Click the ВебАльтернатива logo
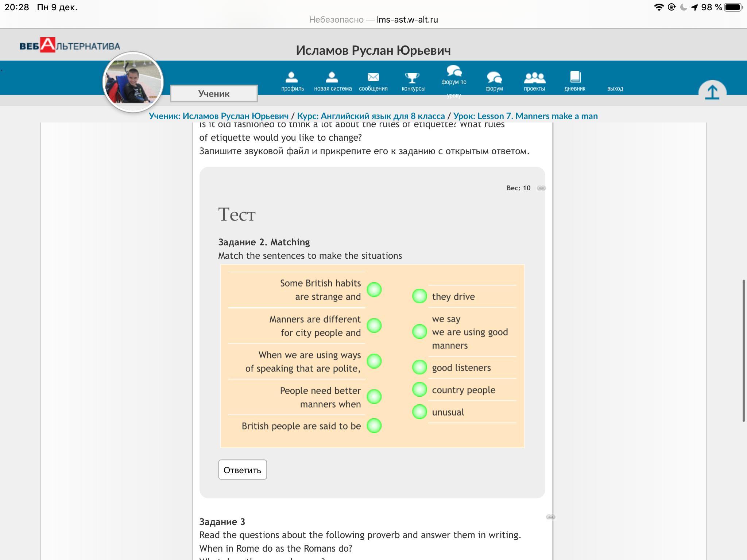Image resolution: width=747 pixels, height=560 pixels. coord(70,45)
